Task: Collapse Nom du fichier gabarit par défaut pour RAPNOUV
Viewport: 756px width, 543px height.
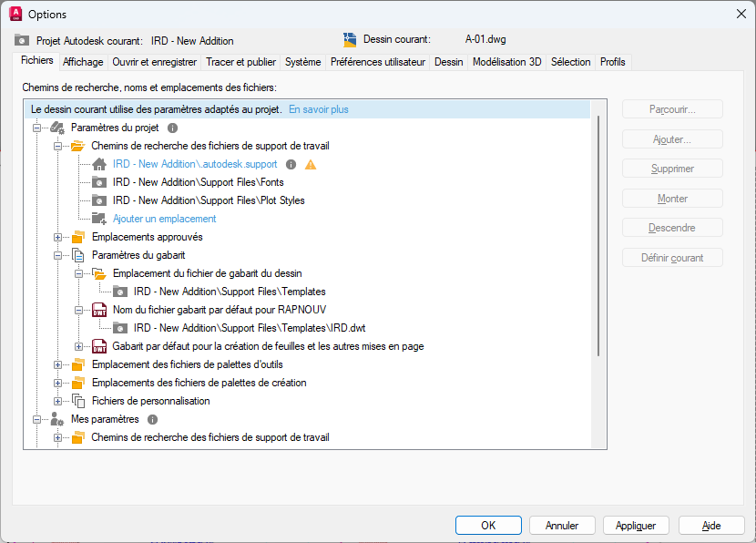Action: coord(78,310)
